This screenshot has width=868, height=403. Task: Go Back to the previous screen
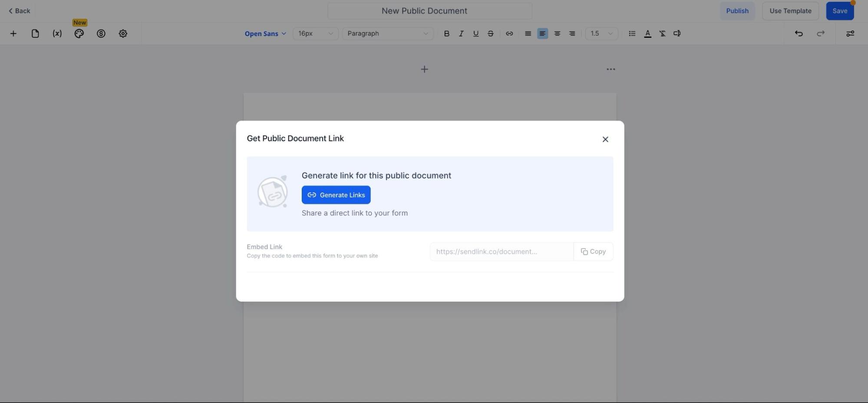pos(20,11)
